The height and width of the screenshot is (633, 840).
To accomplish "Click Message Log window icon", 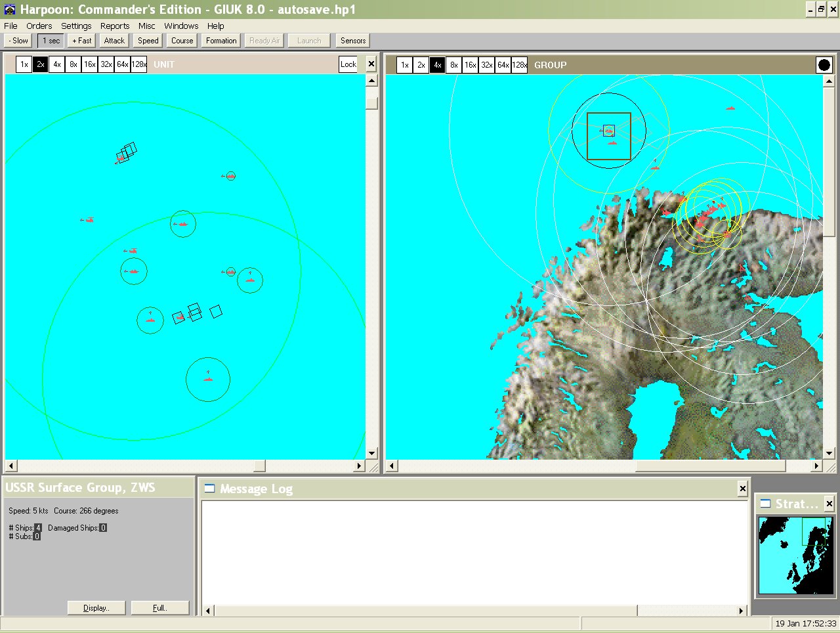I will tap(209, 488).
